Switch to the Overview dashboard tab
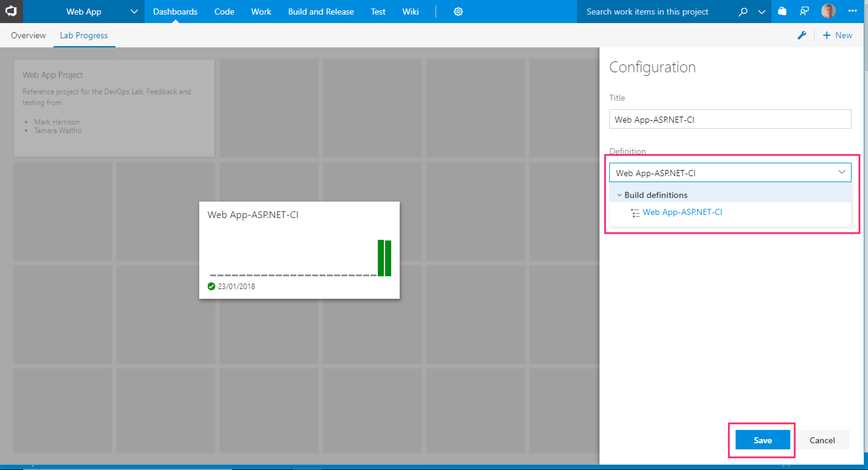 coord(28,36)
